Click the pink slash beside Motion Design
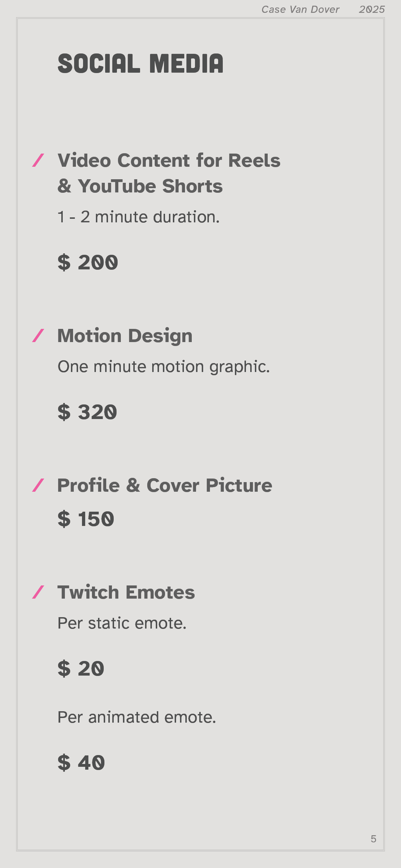Screen dimensions: 401x868 [38, 336]
